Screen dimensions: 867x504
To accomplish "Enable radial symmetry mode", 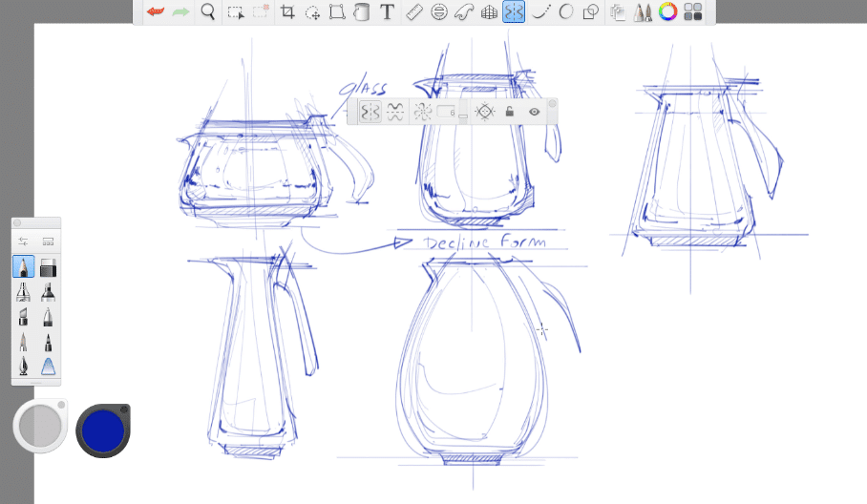I will (x=422, y=113).
